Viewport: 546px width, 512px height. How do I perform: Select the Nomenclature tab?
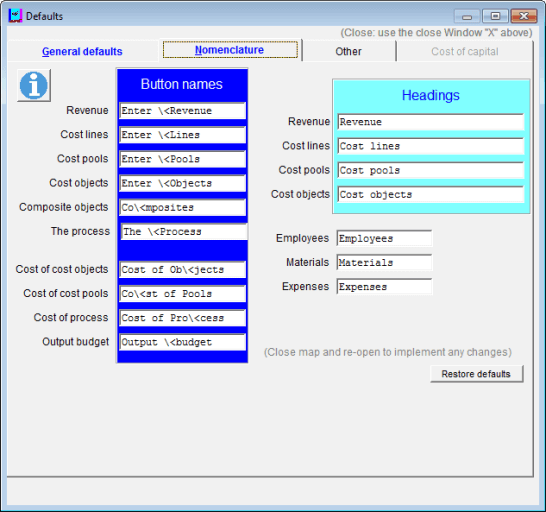(230, 50)
